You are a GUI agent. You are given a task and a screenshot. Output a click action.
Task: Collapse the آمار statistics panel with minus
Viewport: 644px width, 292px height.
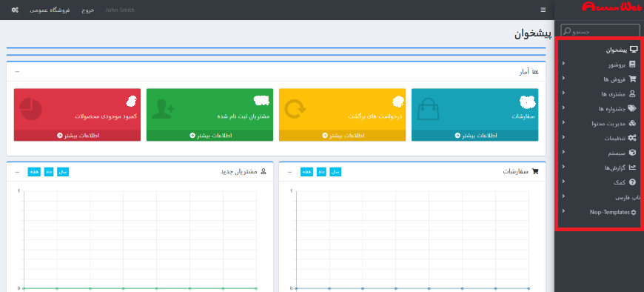point(17,72)
